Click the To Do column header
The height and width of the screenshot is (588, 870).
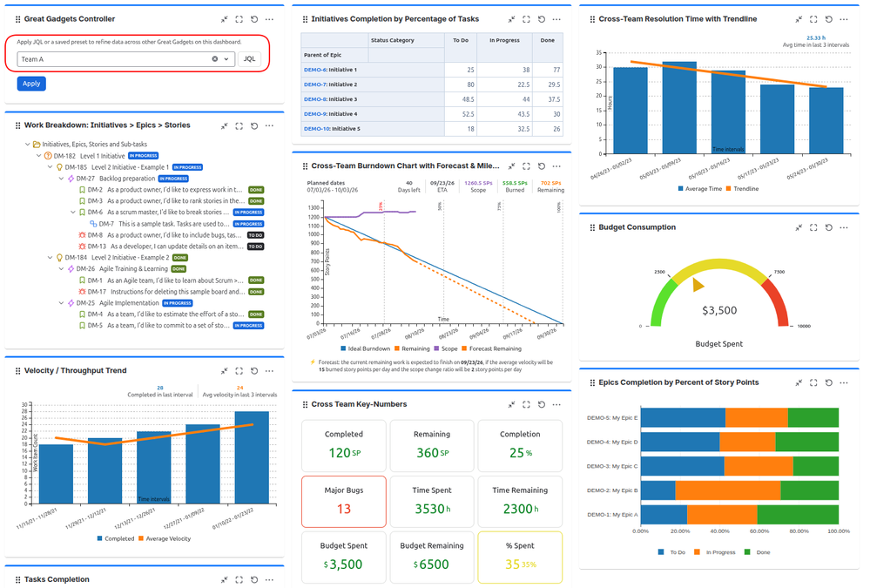click(x=461, y=40)
